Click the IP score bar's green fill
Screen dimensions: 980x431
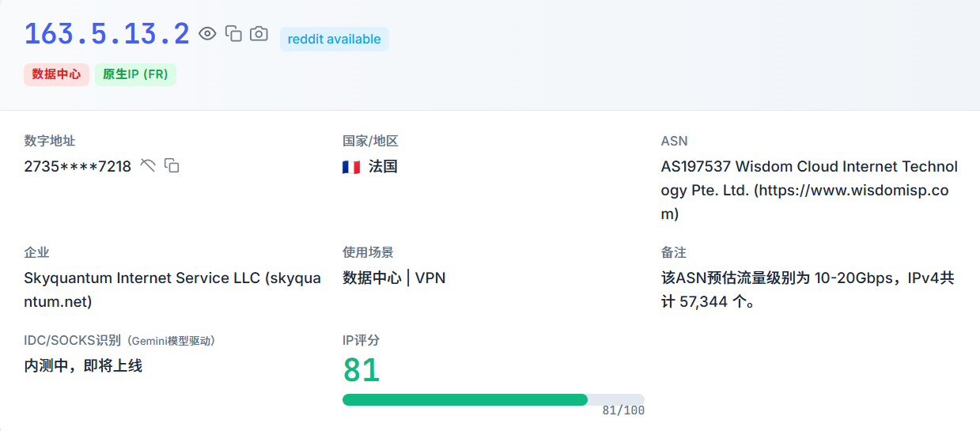pyautogui.click(x=464, y=399)
